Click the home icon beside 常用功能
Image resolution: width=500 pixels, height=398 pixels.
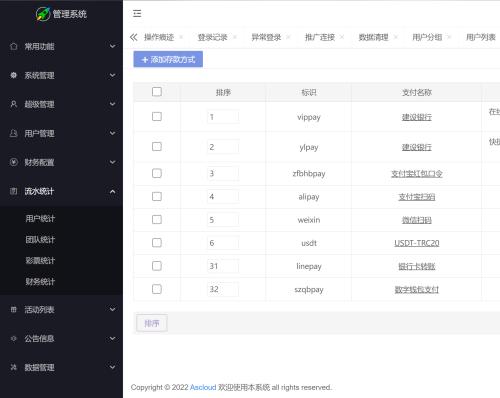pyautogui.click(x=14, y=46)
